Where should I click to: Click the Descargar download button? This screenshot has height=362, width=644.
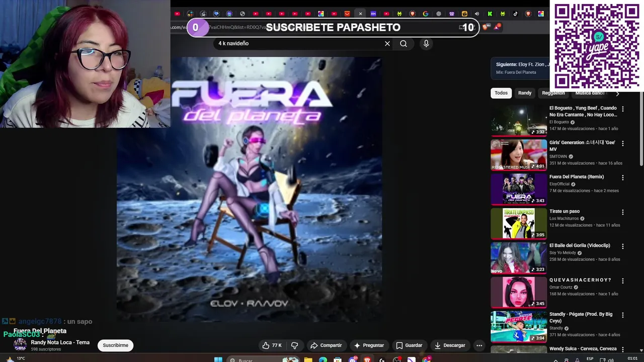450,345
